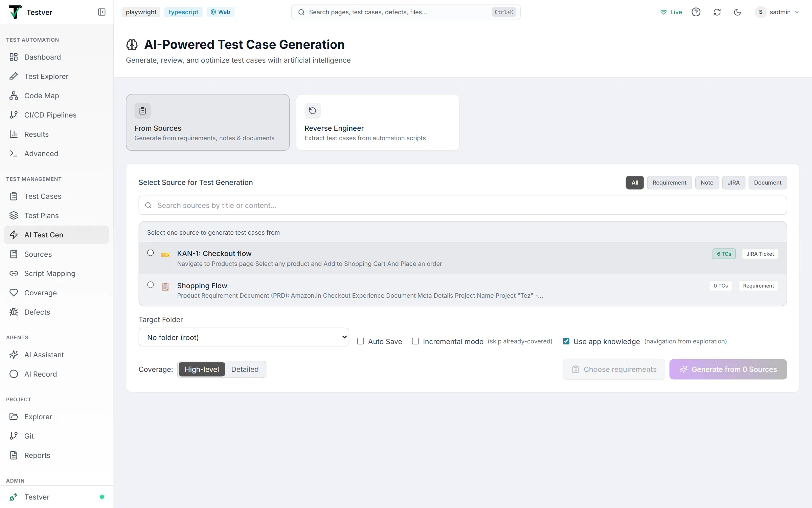Open AI Record from sidebar
Screen dimensions: 812x508
tap(57, 374)
